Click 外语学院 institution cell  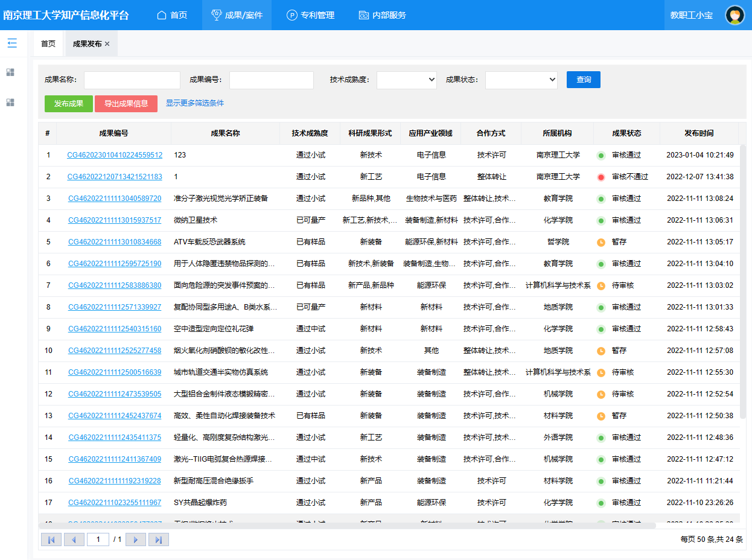(x=558, y=437)
